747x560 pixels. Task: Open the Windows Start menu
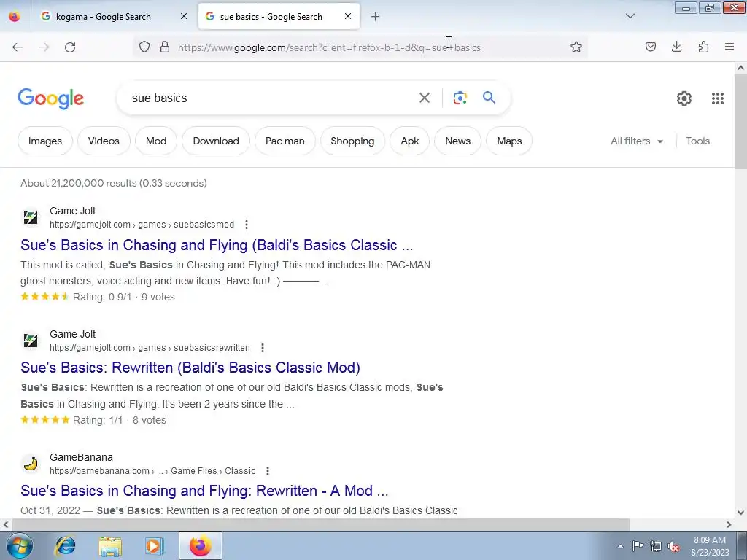point(20,545)
